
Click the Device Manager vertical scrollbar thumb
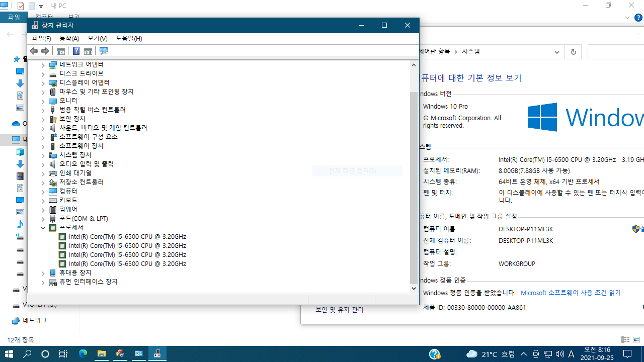tap(414, 188)
